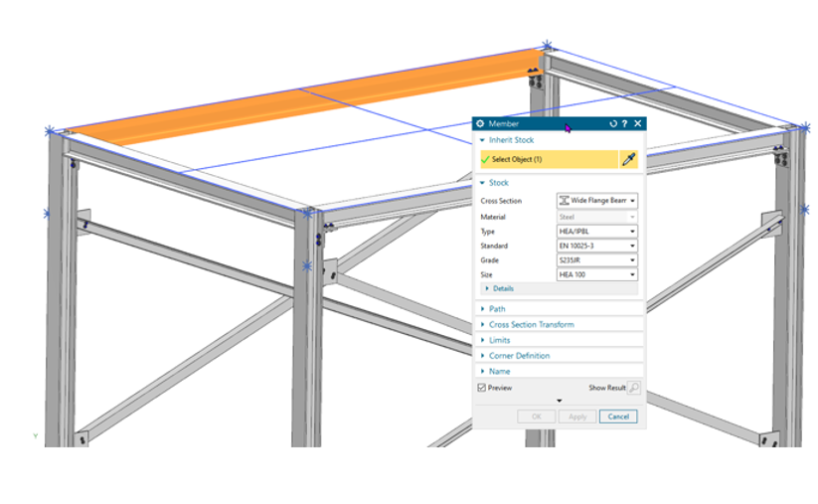The height and width of the screenshot is (504, 818).
Task: Click the small black arrow below Preview
Action: click(x=559, y=401)
